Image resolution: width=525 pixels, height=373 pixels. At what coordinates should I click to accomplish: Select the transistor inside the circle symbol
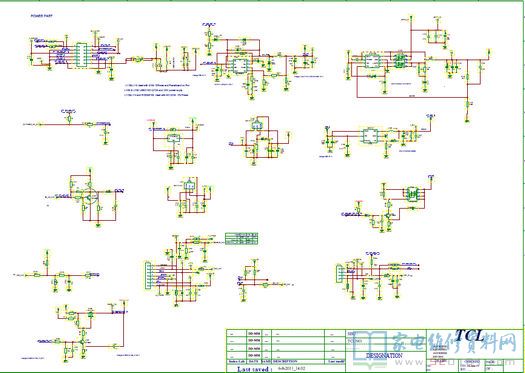pyautogui.click(x=88, y=197)
